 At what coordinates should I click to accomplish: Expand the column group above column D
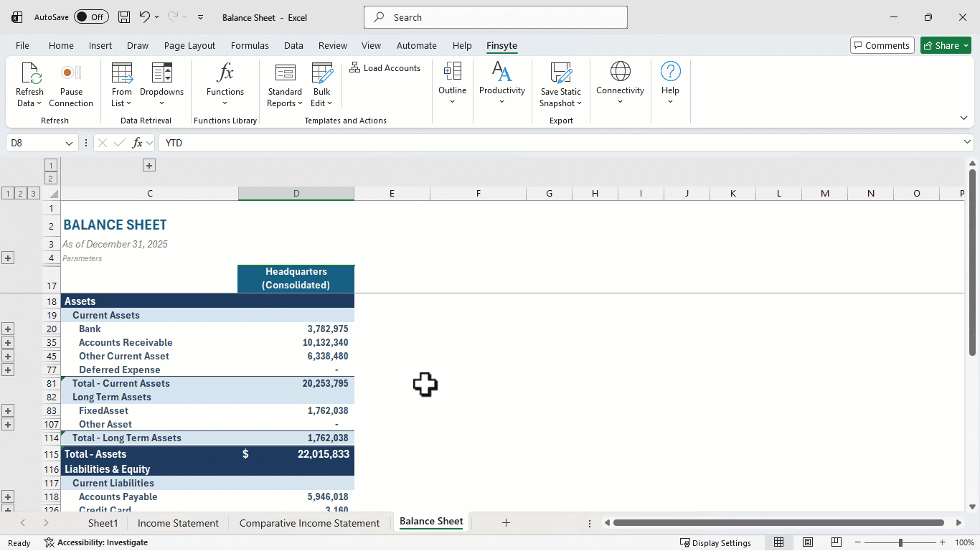[x=149, y=166]
